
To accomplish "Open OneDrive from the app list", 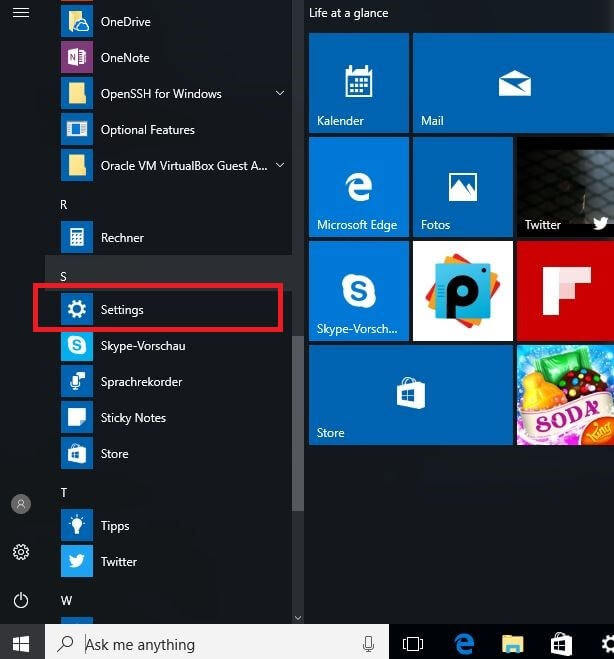I will click(168, 21).
